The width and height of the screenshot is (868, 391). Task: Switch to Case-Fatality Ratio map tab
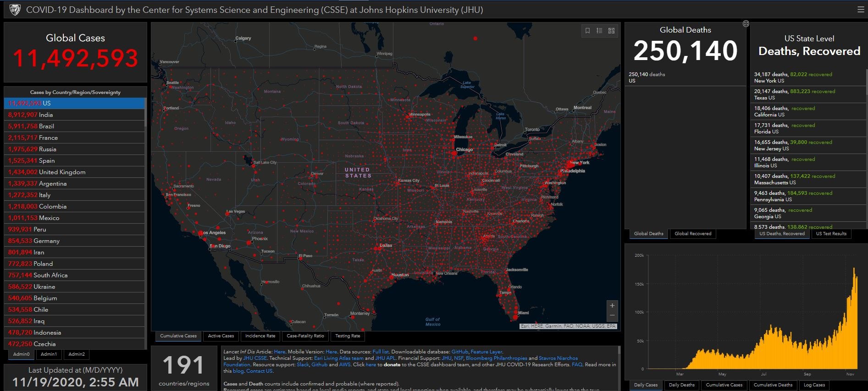coord(305,336)
